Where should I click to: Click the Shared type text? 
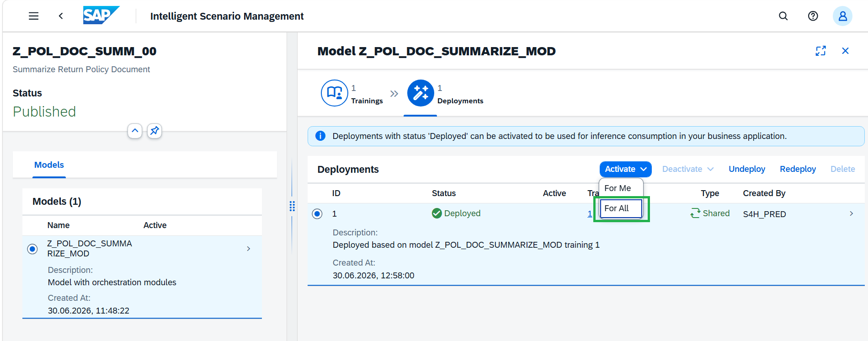[716, 213]
